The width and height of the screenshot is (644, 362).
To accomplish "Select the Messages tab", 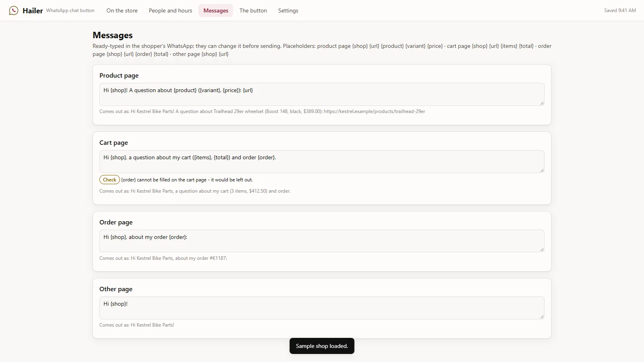I will (x=216, y=10).
